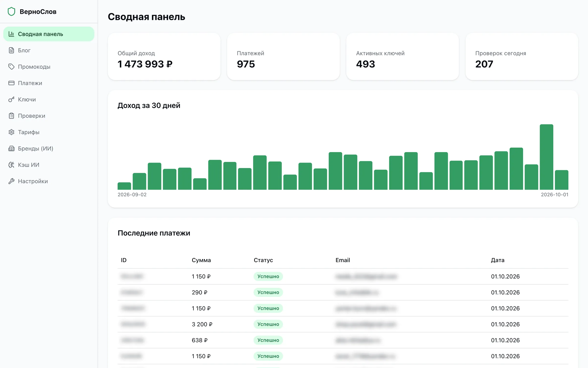Click the 2026-10-01 chart date label
Viewport: 588px width, 368px height.
click(554, 195)
